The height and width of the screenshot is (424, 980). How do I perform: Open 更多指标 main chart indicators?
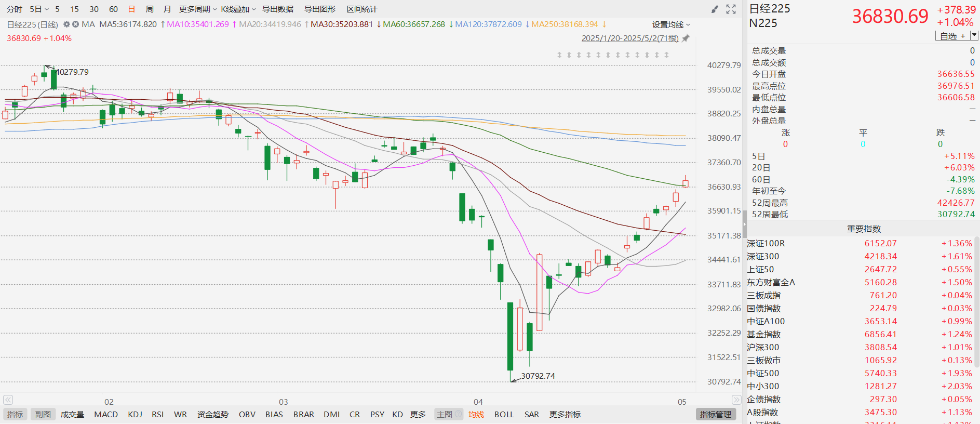point(565,414)
